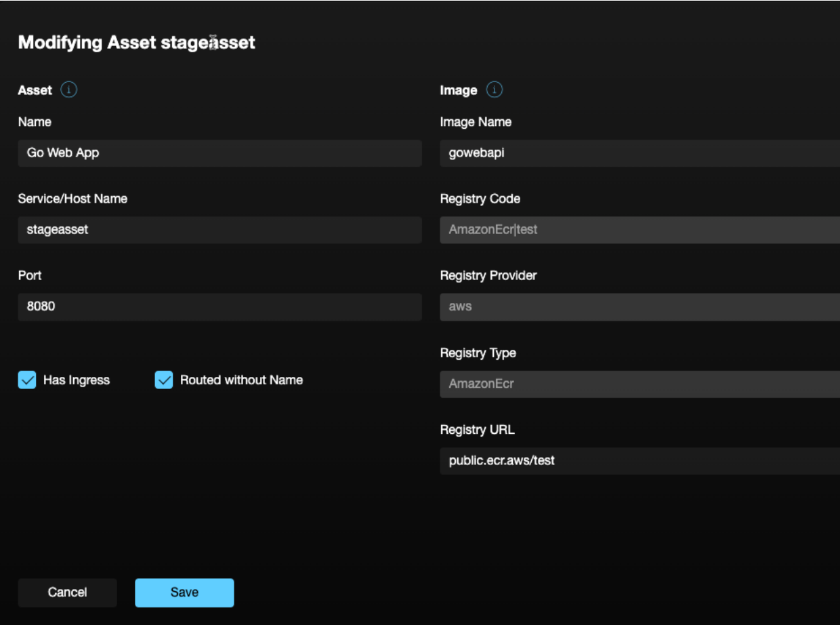Save the asset changes
The height and width of the screenshot is (625, 840).
click(184, 592)
